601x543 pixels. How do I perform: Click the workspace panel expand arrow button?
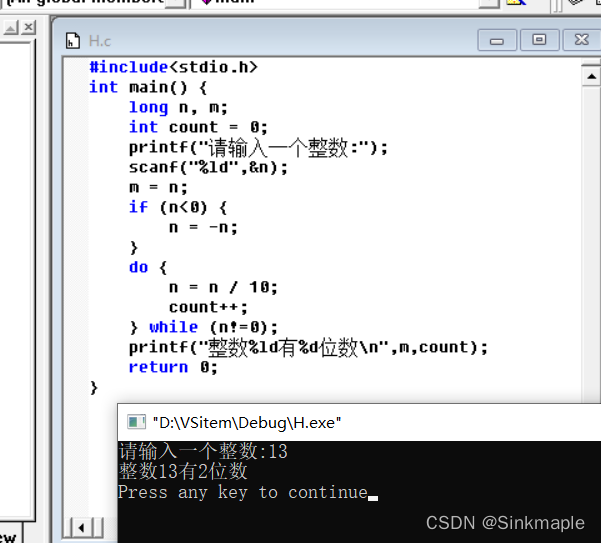pyautogui.click(x=11, y=27)
